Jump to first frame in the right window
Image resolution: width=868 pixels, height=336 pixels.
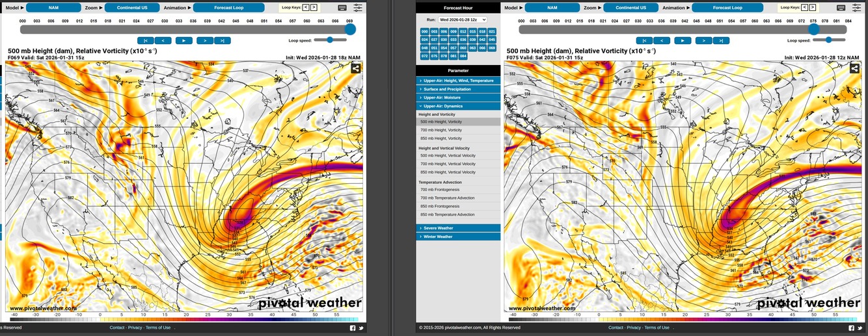point(642,40)
